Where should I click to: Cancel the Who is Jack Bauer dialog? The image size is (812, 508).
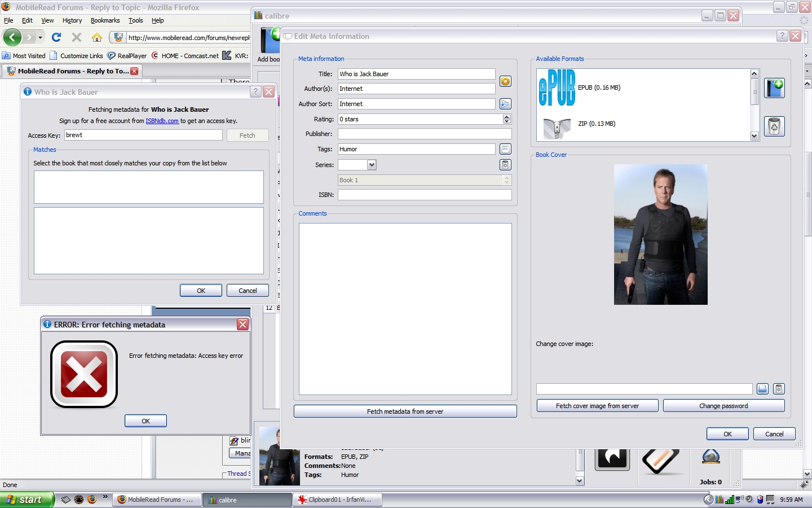248,291
